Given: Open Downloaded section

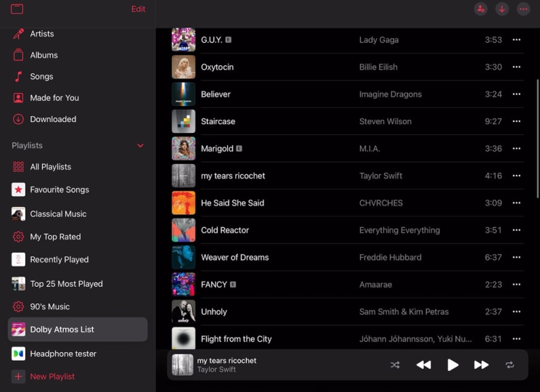Looking at the screenshot, I should click(x=78, y=119).
